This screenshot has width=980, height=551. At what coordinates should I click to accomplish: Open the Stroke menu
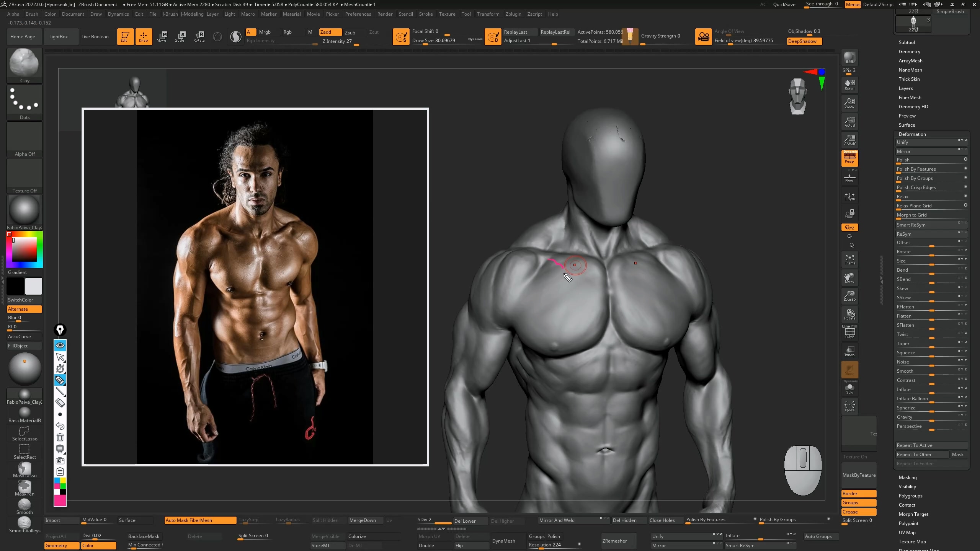426,14
